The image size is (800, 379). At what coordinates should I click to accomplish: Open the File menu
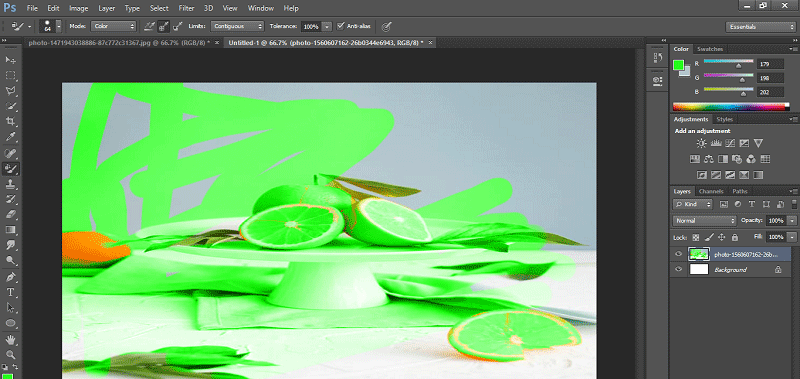tap(32, 8)
